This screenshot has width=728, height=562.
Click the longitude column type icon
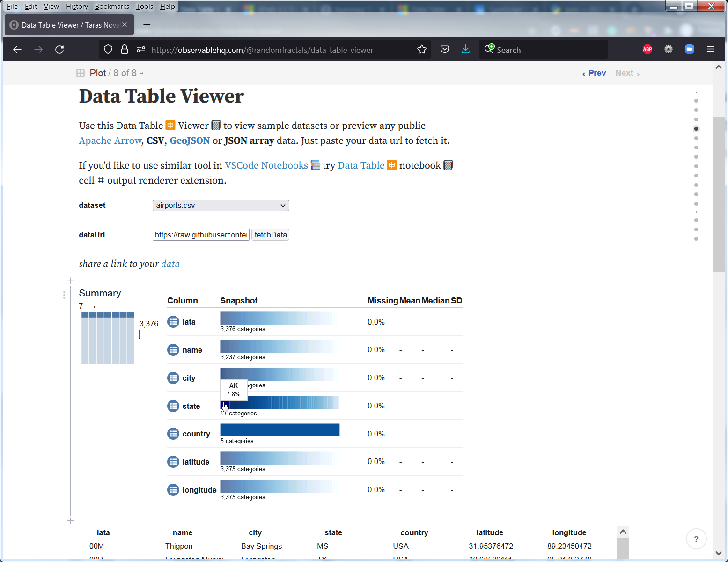tap(173, 490)
